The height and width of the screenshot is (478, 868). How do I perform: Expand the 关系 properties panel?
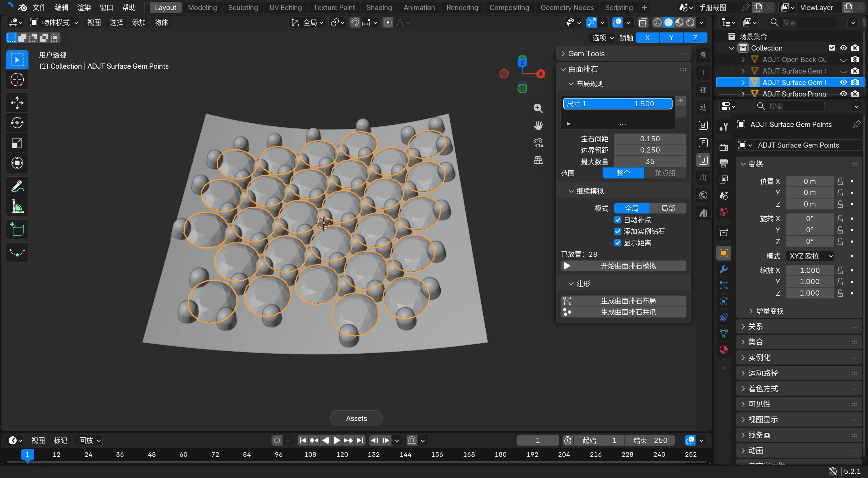(799, 327)
